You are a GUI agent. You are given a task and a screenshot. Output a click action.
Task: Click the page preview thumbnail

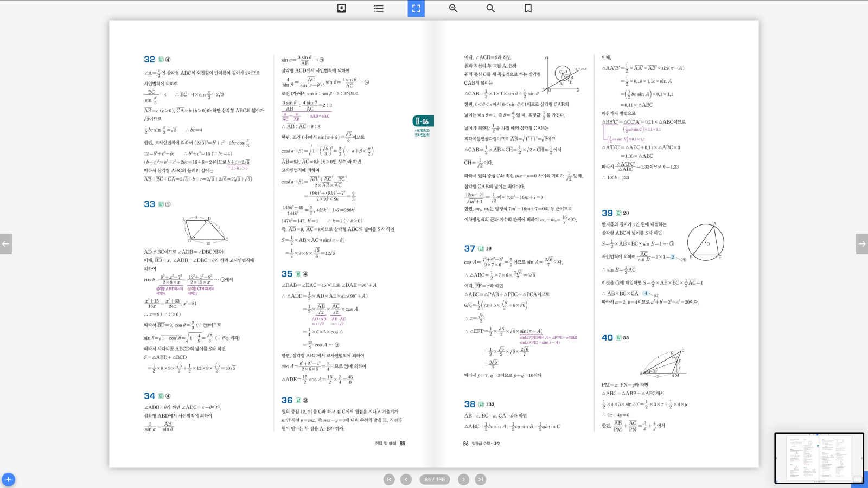818,458
